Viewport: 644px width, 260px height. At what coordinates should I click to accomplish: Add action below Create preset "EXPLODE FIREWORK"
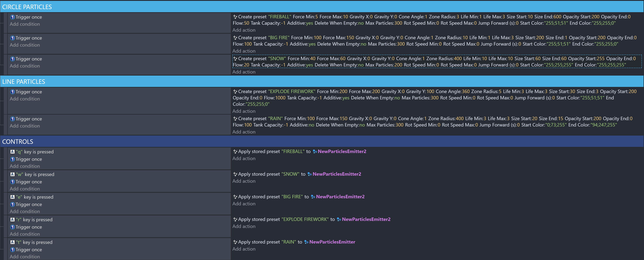(x=244, y=111)
